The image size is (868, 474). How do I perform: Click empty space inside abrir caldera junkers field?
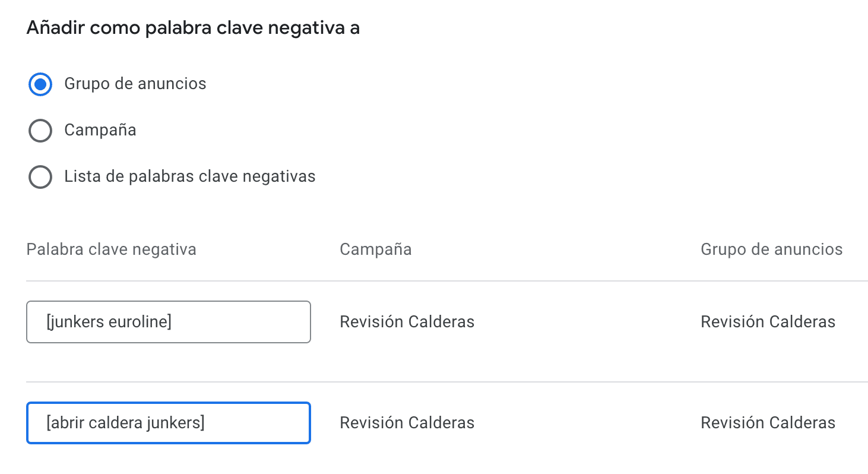pyautogui.click(x=261, y=423)
